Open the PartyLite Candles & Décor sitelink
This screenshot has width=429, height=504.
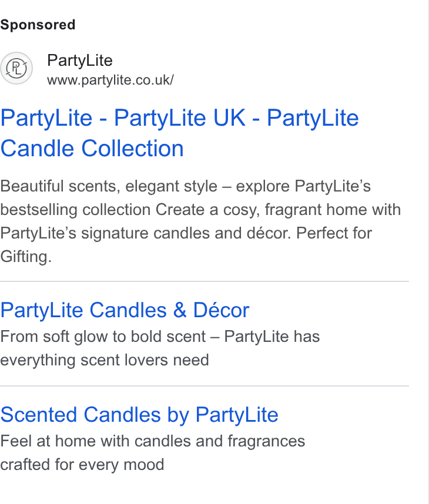(x=125, y=310)
